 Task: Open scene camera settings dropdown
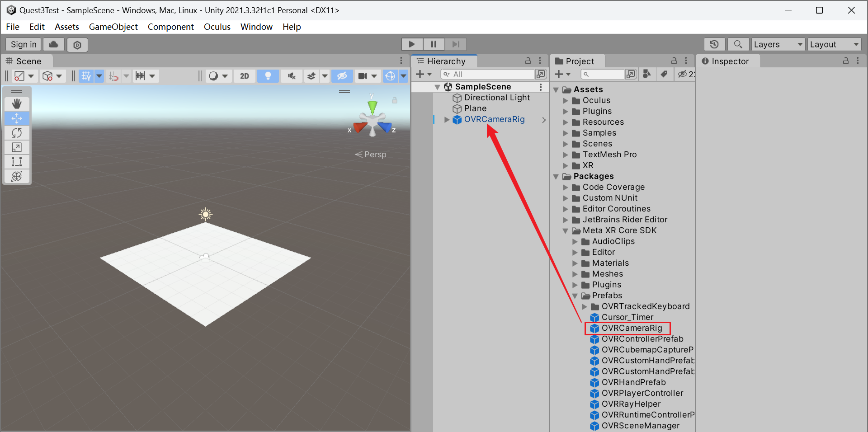[368, 76]
